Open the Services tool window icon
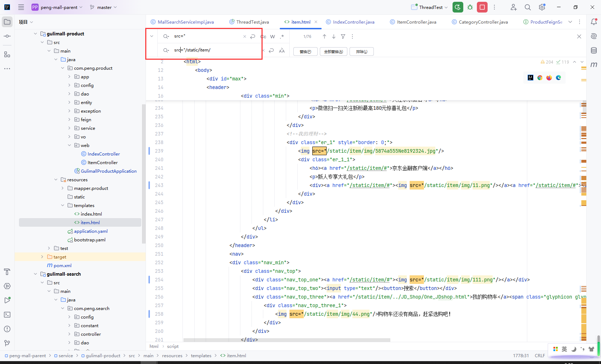Image resolution: width=601 pixels, height=364 pixels. tap(7, 286)
